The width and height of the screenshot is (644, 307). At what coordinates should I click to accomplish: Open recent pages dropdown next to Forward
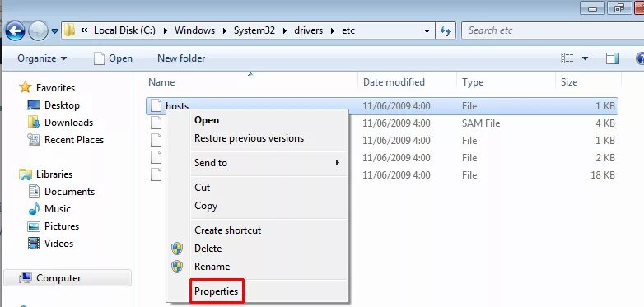pos(54,31)
